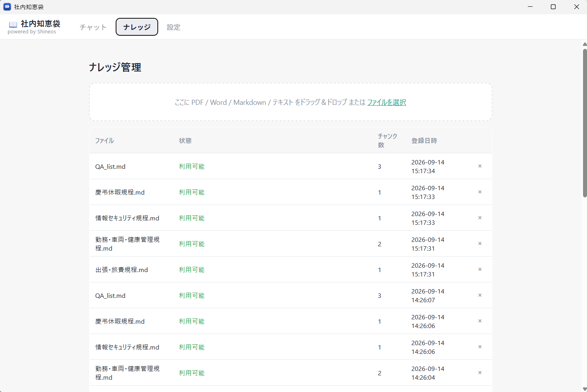Click the 状態 column header

pyautogui.click(x=185, y=141)
